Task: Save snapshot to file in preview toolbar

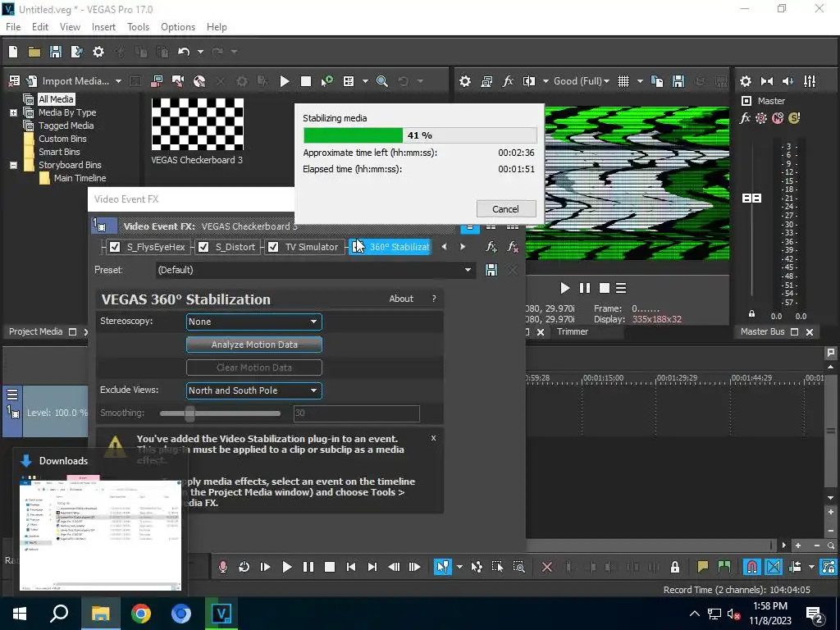Action: pyautogui.click(x=678, y=81)
